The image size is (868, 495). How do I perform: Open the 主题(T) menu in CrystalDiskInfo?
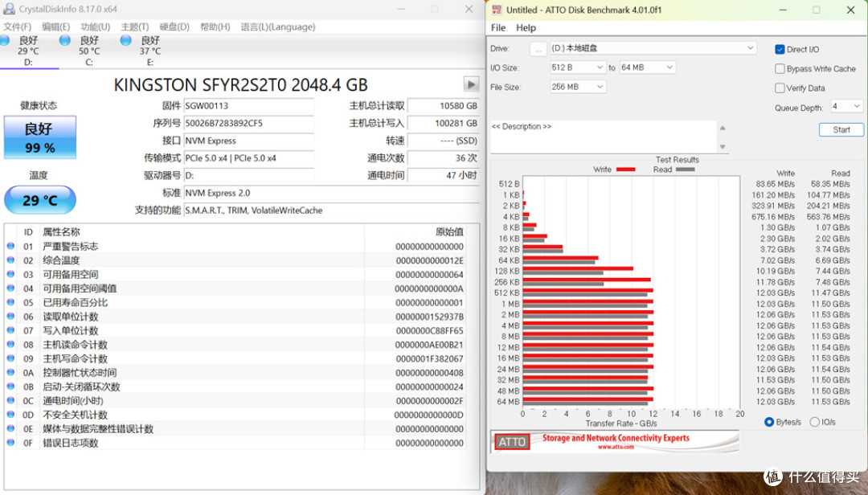pyautogui.click(x=134, y=27)
